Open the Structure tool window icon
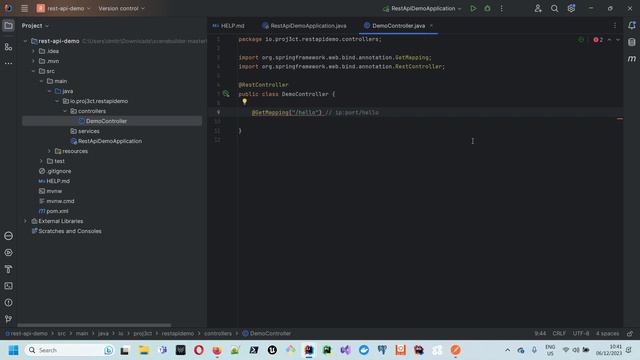The width and height of the screenshot is (640, 360). click(8, 47)
